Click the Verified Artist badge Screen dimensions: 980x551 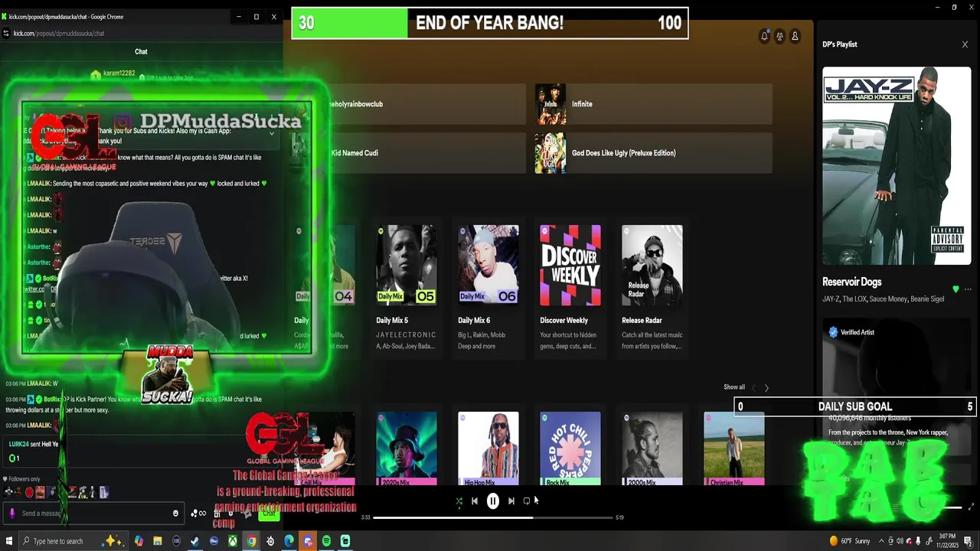[x=851, y=332]
